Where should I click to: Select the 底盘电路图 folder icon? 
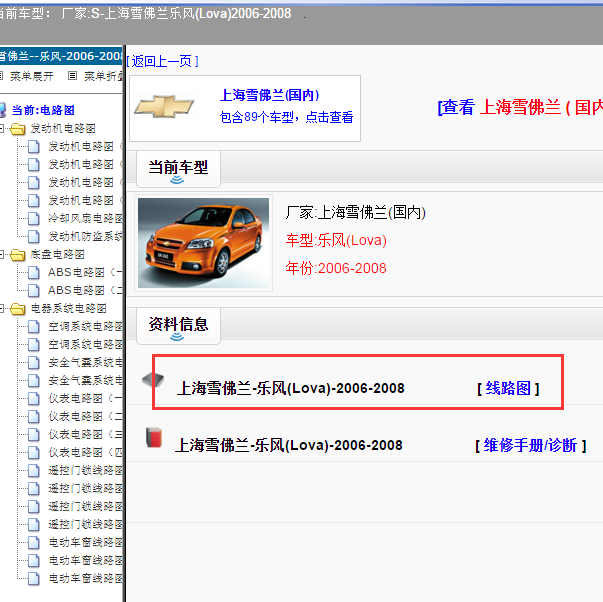pos(17,255)
